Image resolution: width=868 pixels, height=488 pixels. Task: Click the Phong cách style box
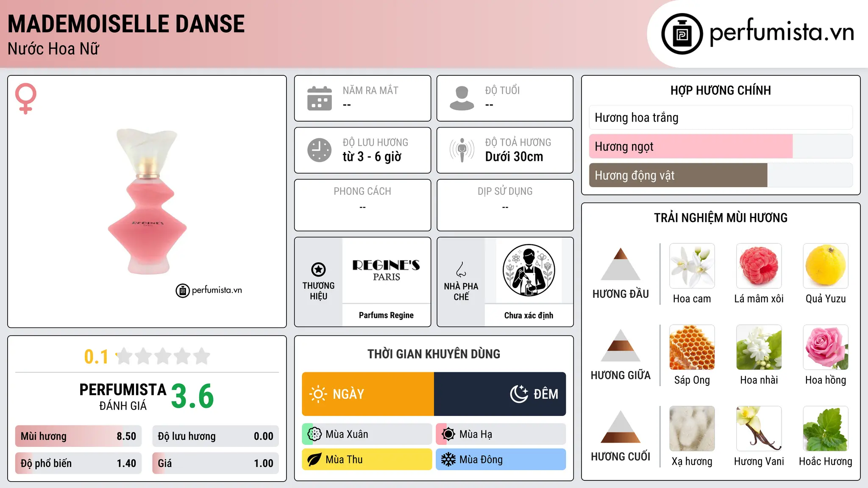(362, 205)
